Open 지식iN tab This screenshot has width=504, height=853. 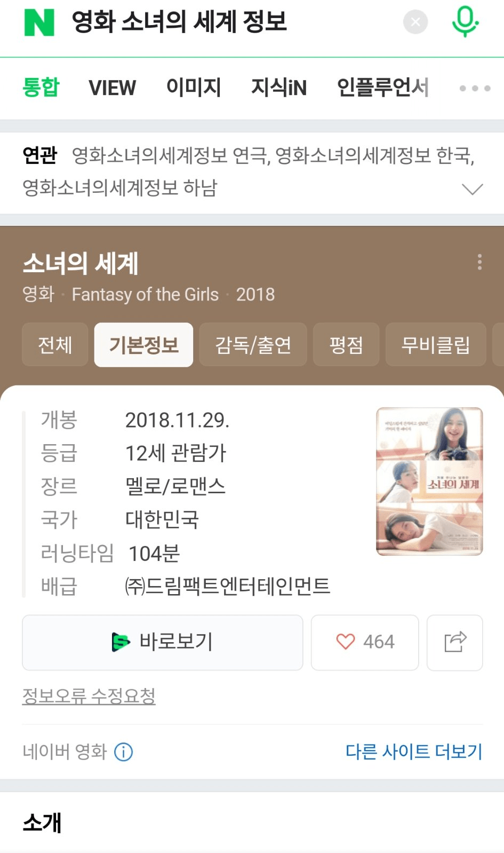click(x=279, y=88)
